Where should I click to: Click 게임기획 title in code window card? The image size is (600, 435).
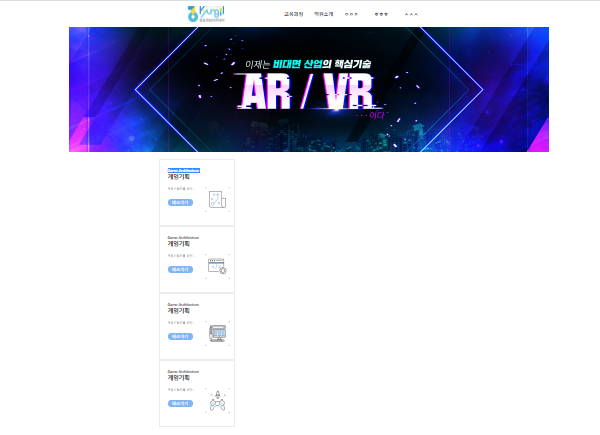179,243
